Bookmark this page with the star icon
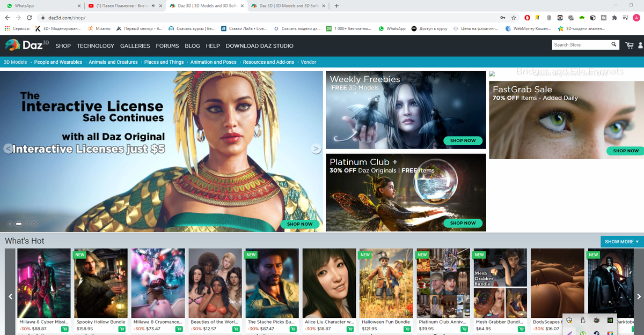This screenshot has width=644, height=335. (x=514, y=18)
